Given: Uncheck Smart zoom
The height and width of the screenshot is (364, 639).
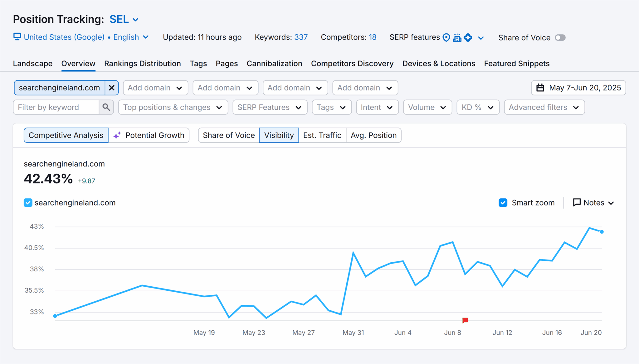Looking at the screenshot, I should (x=503, y=202).
